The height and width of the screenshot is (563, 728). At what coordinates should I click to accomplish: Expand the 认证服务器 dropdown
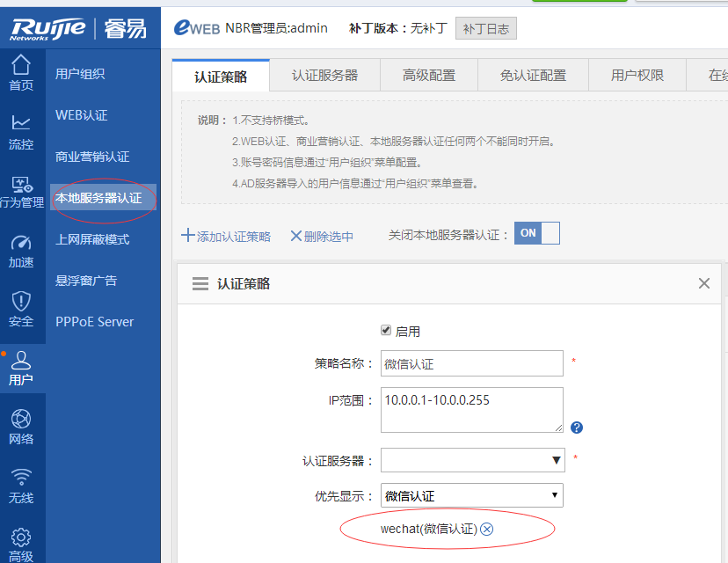pos(472,460)
